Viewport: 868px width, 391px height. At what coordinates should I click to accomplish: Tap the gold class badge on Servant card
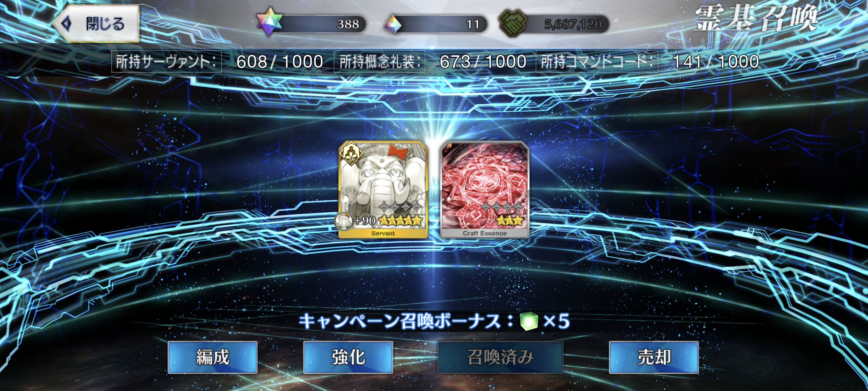tap(351, 154)
